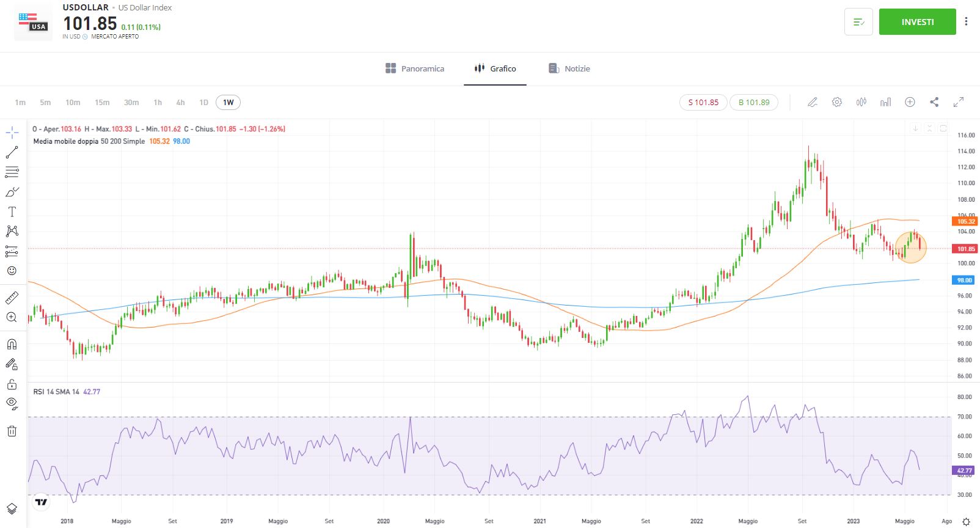
Task: Click the orange 105.32 price label
Action: tap(965, 221)
